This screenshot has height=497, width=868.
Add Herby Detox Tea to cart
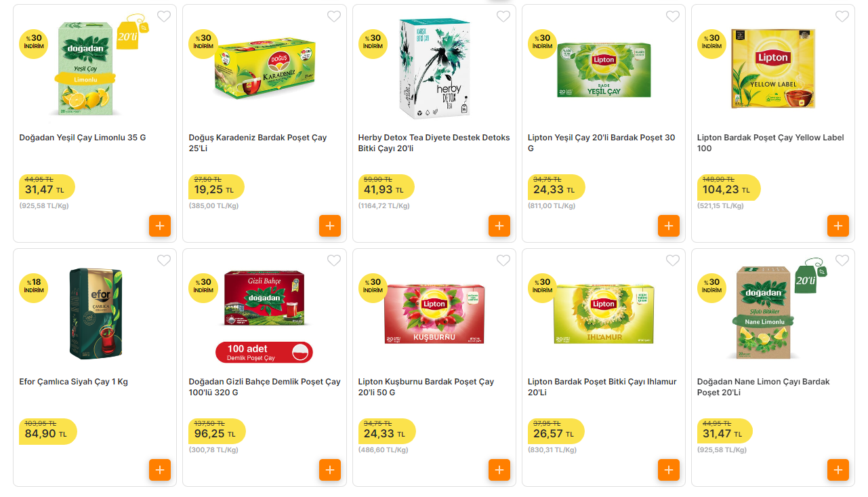click(x=499, y=226)
